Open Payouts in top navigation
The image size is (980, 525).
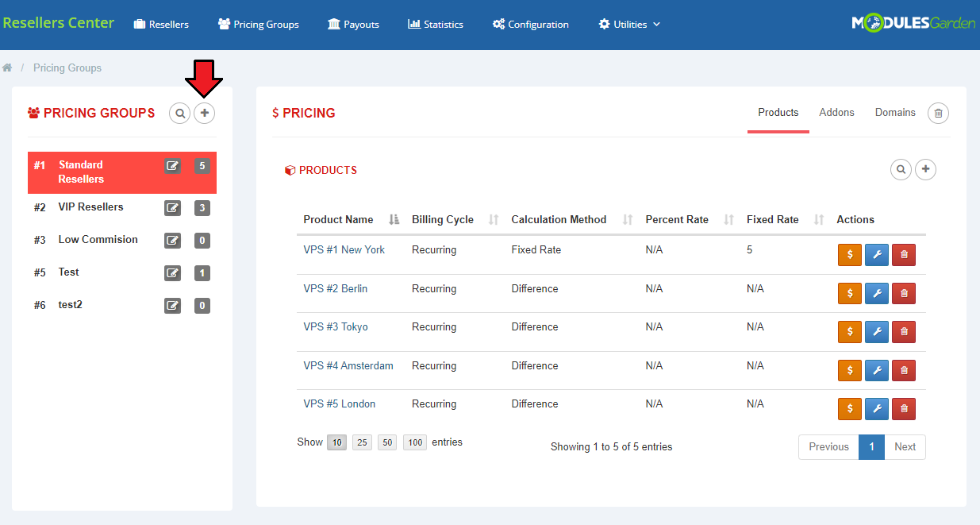point(353,25)
